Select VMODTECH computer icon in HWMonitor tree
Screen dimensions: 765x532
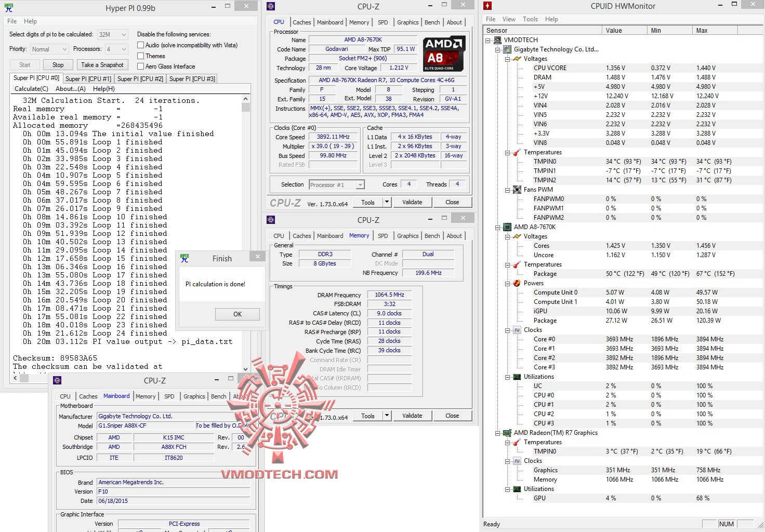click(x=497, y=40)
